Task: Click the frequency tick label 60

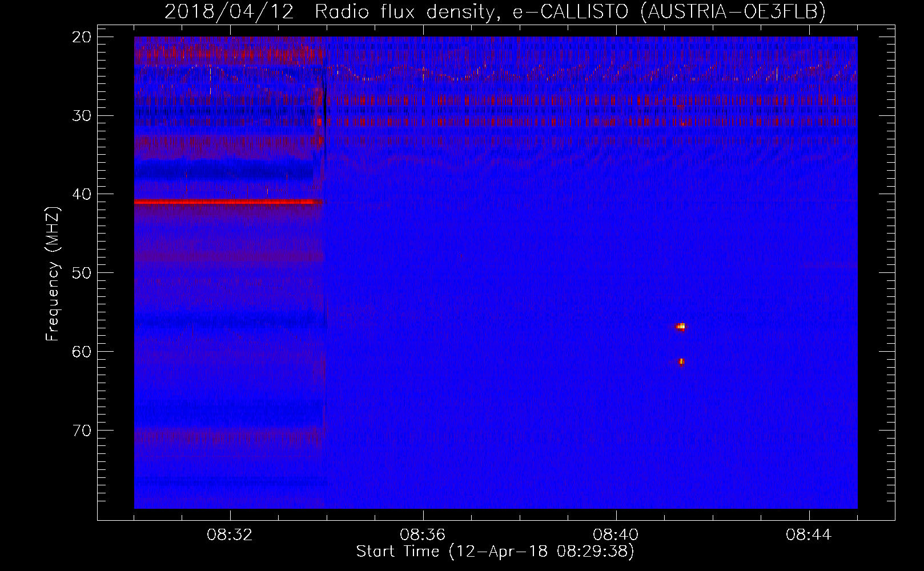Action: (82, 351)
